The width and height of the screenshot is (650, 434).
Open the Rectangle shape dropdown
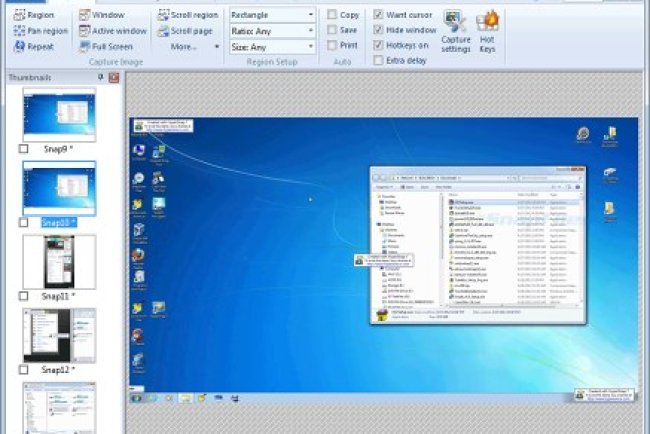tap(272, 15)
